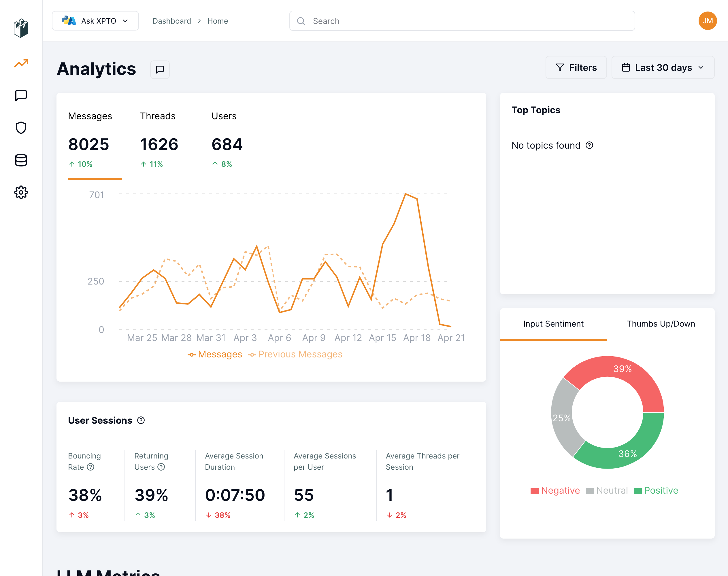Open the Analytics trend icon in sidebar
728x576 pixels.
tap(21, 63)
